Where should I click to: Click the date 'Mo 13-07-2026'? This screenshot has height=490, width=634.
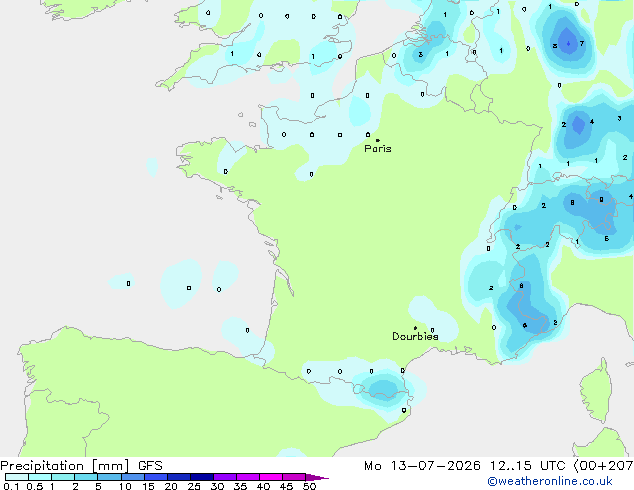(x=423, y=466)
